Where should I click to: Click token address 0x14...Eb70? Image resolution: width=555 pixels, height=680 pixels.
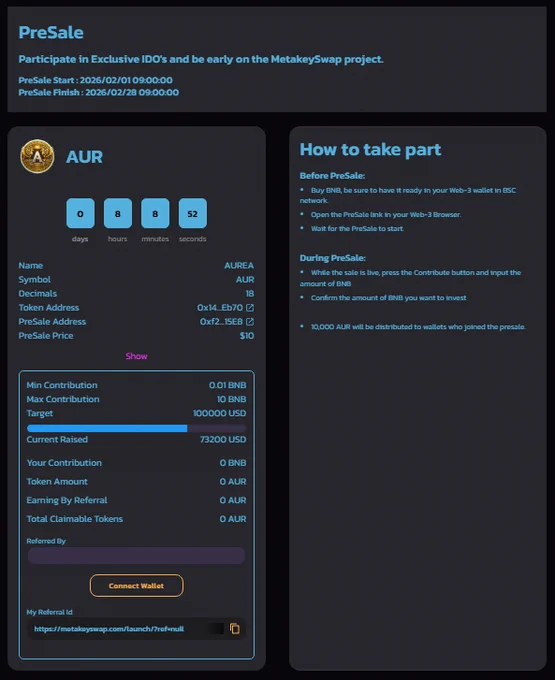(x=220, y=307)
